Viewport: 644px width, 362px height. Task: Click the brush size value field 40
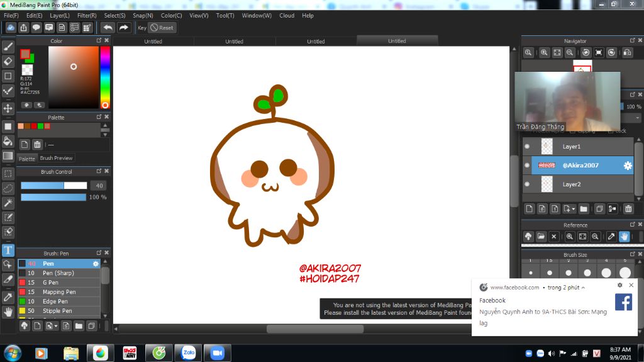[x=99, y=186]
